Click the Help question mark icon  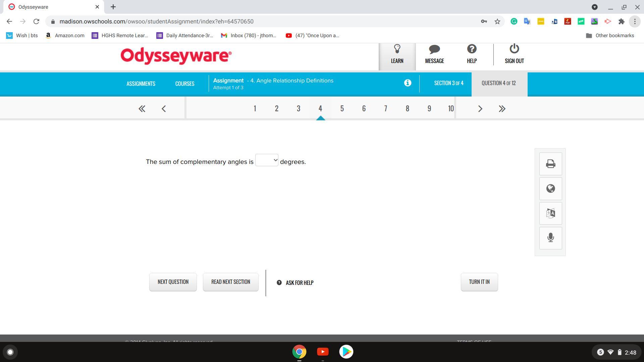click(x=472, y=50)
